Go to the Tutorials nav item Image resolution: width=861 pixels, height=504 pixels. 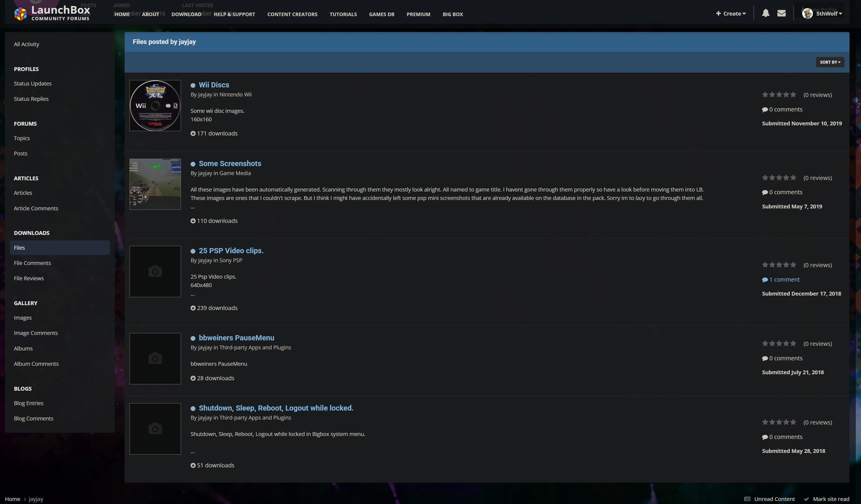(x=343, y=14)
